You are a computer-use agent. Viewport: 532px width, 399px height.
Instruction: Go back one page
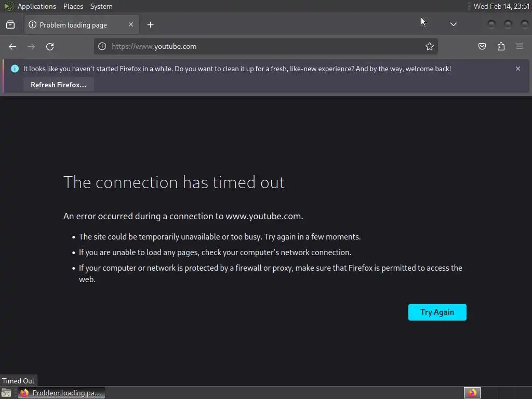[12, 46]
